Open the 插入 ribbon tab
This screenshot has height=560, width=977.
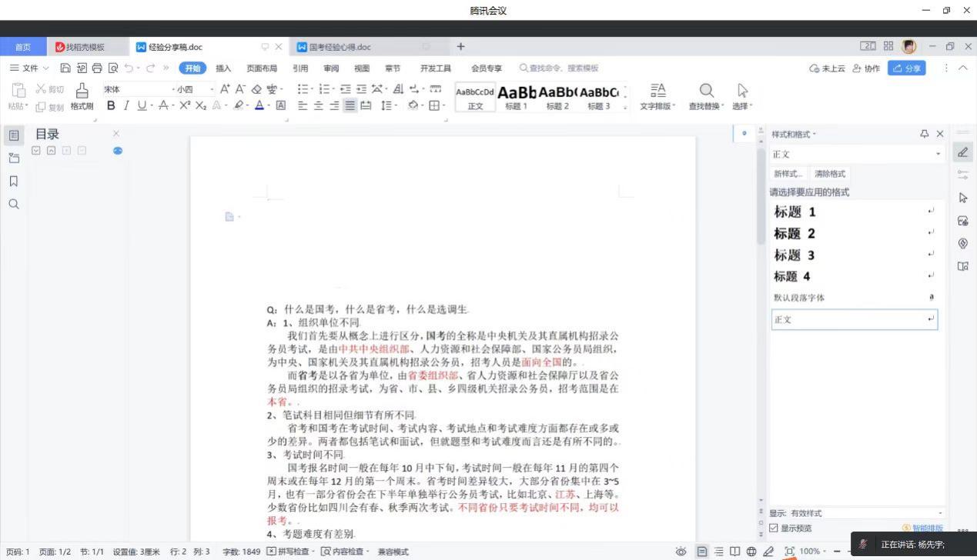tap(223, 68)
